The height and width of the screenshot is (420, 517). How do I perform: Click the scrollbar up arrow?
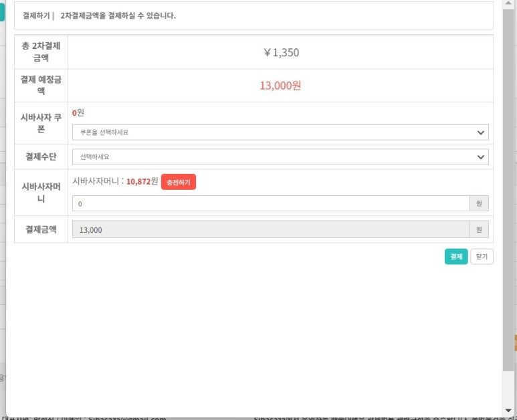pyautogui.click(x=508, y=3)
